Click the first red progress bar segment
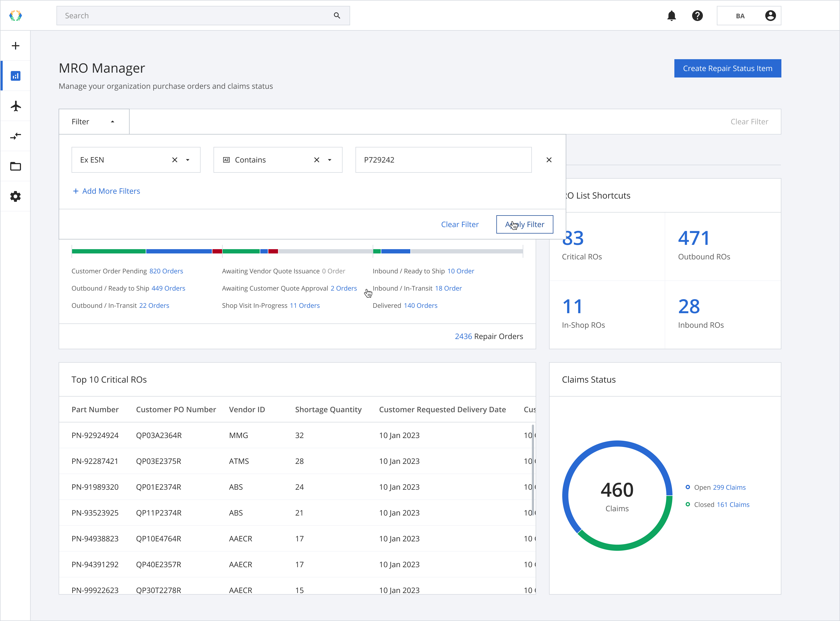This screenshot has width=840, height=621. click(217, 251)
